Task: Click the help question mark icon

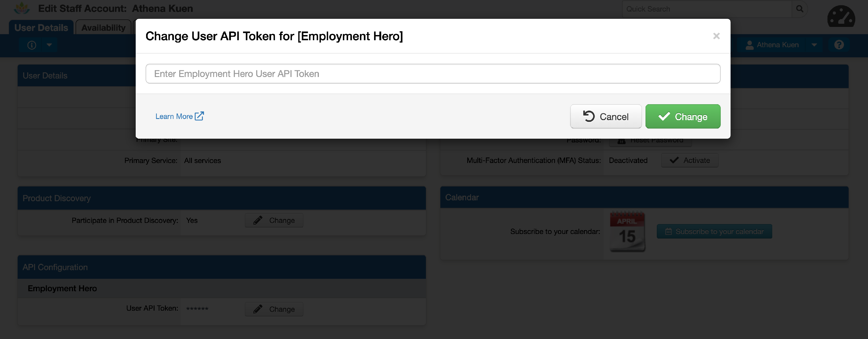Action: 839,45
